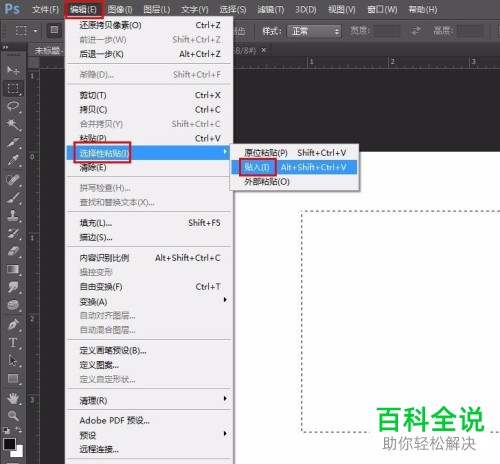Image resolution: width=500 pixels, height=464 pixels.
Task: Select the History Brush tool
Action: tap(13, 234)
